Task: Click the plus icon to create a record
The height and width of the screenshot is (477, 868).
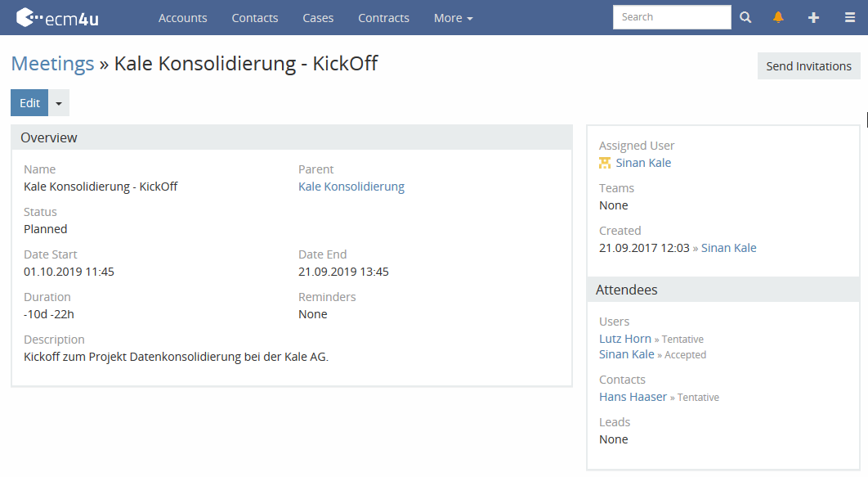Action: (813, 16)
